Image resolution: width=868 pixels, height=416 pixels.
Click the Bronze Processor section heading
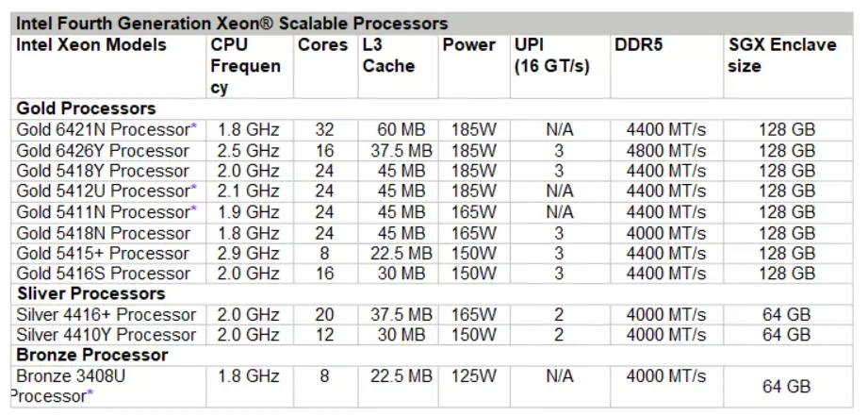[x=92, y=355]
